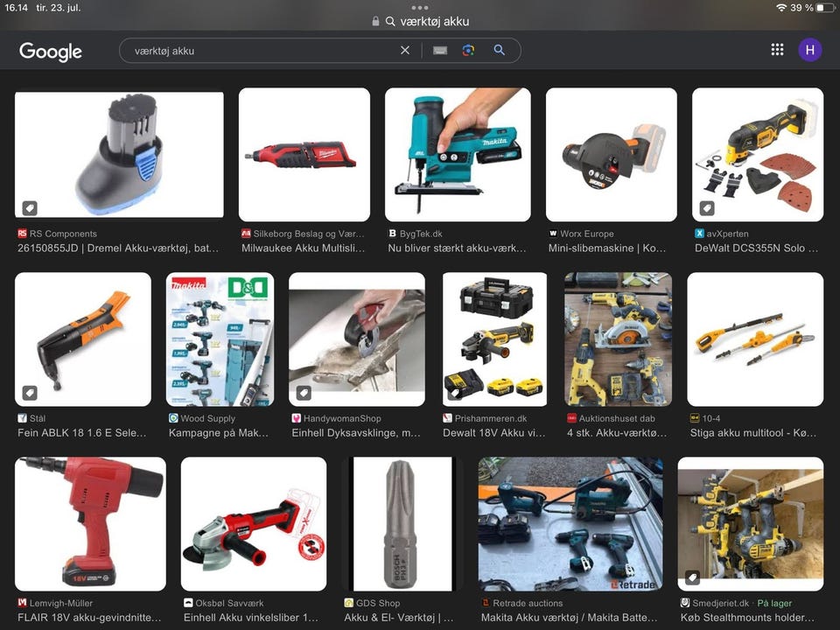Click the search icon in address bar
This screenshot has width=840, height=630.
click(390, 21)
